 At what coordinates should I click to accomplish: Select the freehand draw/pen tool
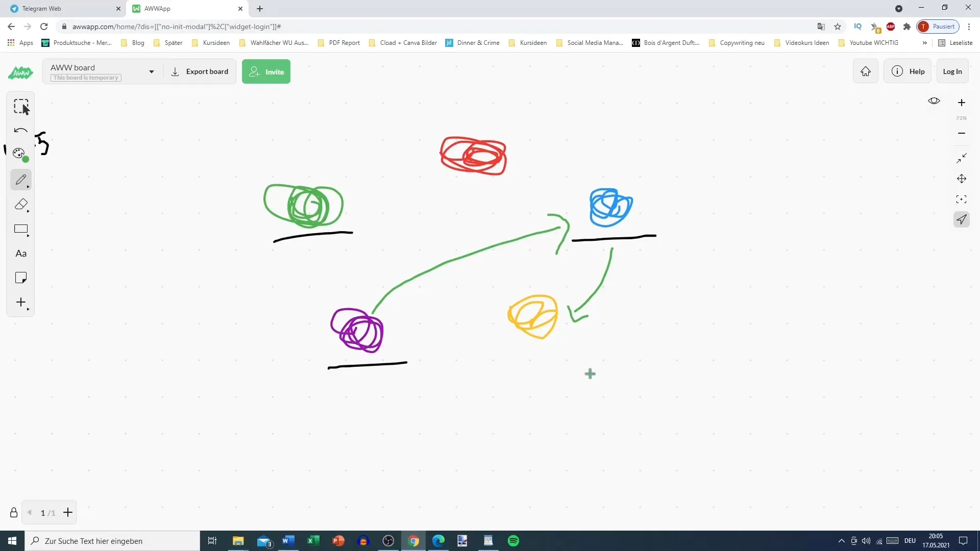21,180
